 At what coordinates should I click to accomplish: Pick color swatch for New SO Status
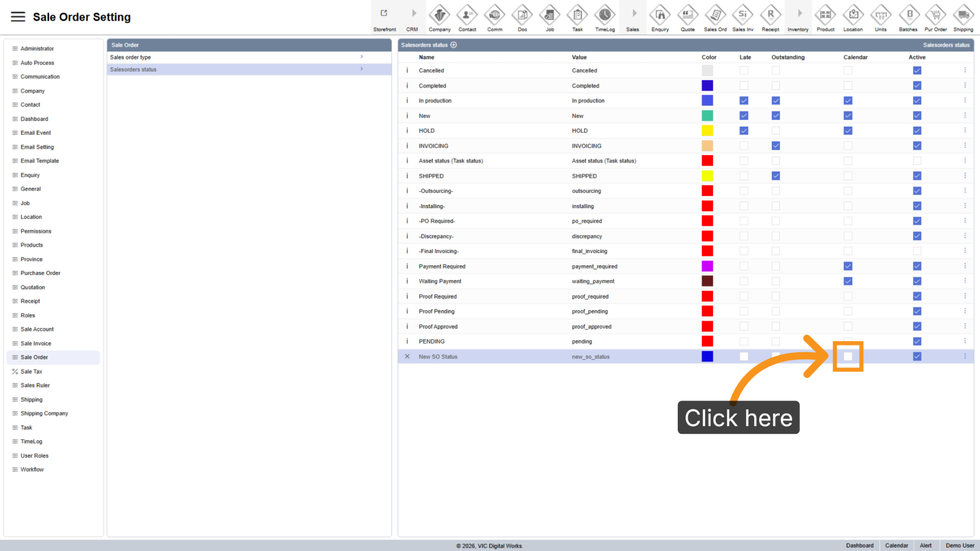tap(707, 356)
